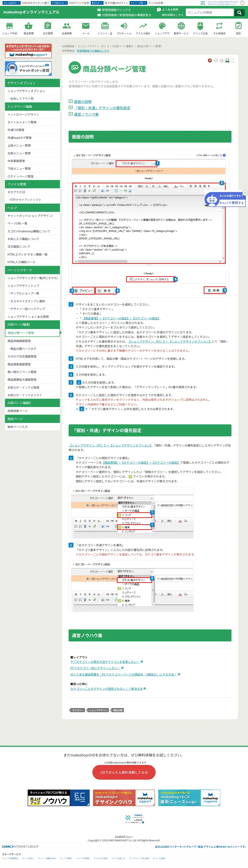The image size is (248, 868).
Task: Select 商品詳細画面管理 in sidebar
Action: (32, 341)
